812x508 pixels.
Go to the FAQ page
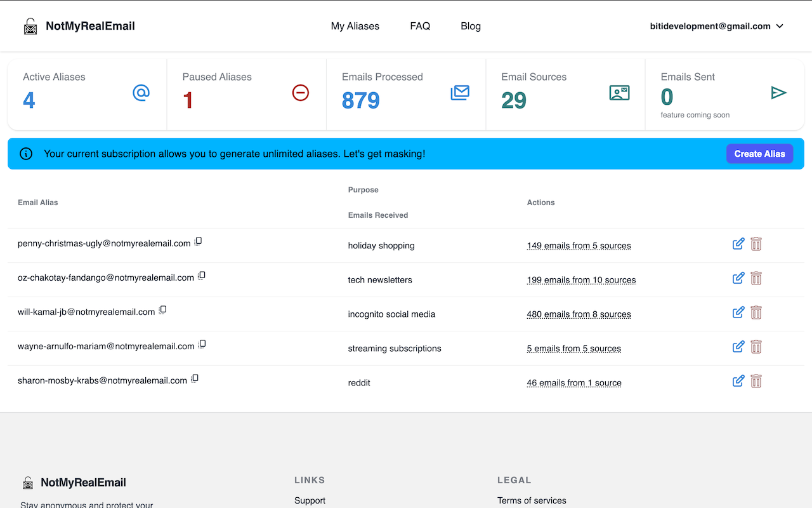pyautogui.click(x=420, y=26)
